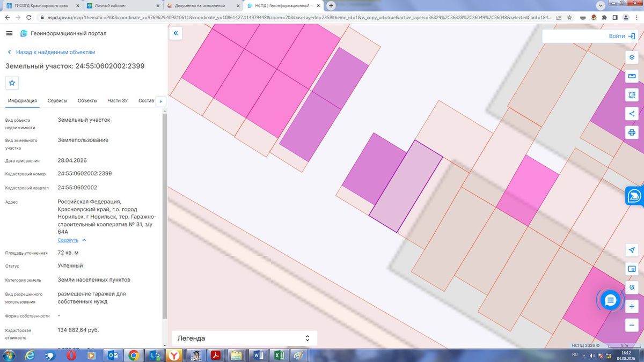Screen dimensions: 644x362
Task: Expand the Легенда dropdown
Action: (x=244, y=338)
